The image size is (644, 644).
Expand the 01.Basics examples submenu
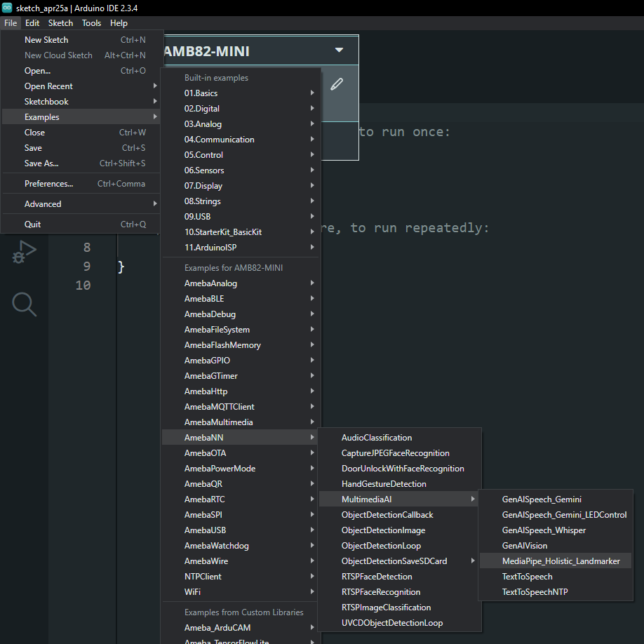point(240,93)
